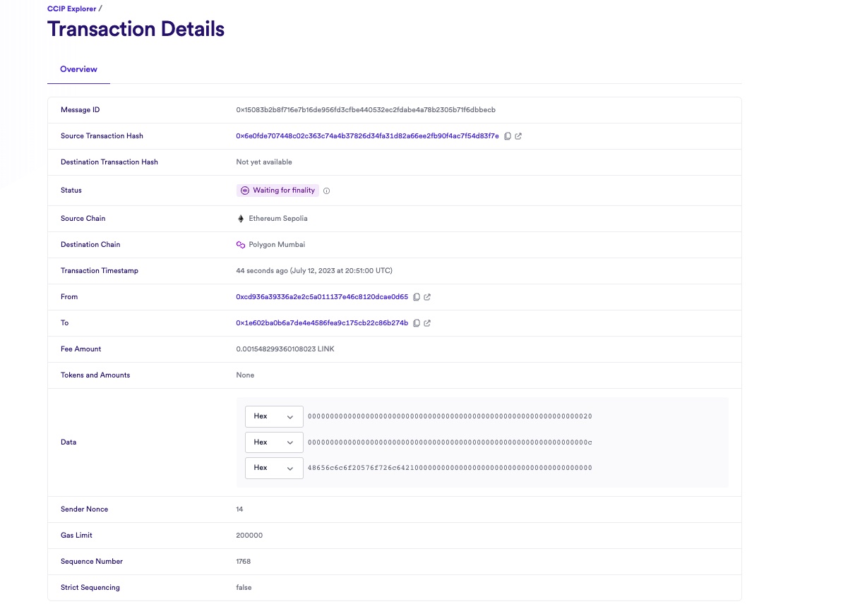The height and width of the screenshot is (616, 860).
Task: Select the hex data line starting with 48656c
Action: (450, 468)
